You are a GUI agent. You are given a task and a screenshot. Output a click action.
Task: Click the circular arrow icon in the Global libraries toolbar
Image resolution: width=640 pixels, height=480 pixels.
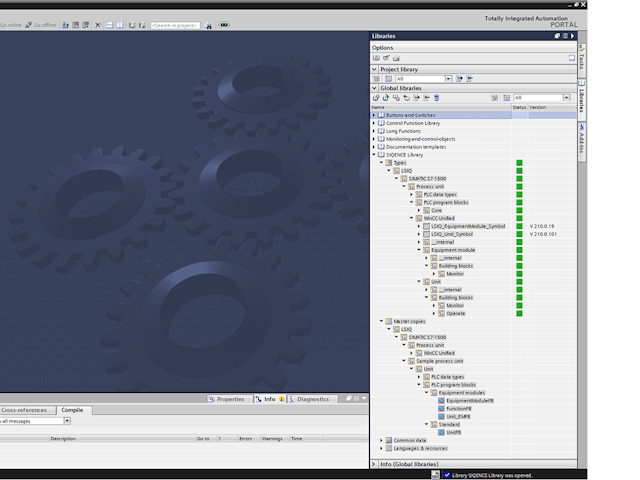pyautogui.click(x=406, y=98)
